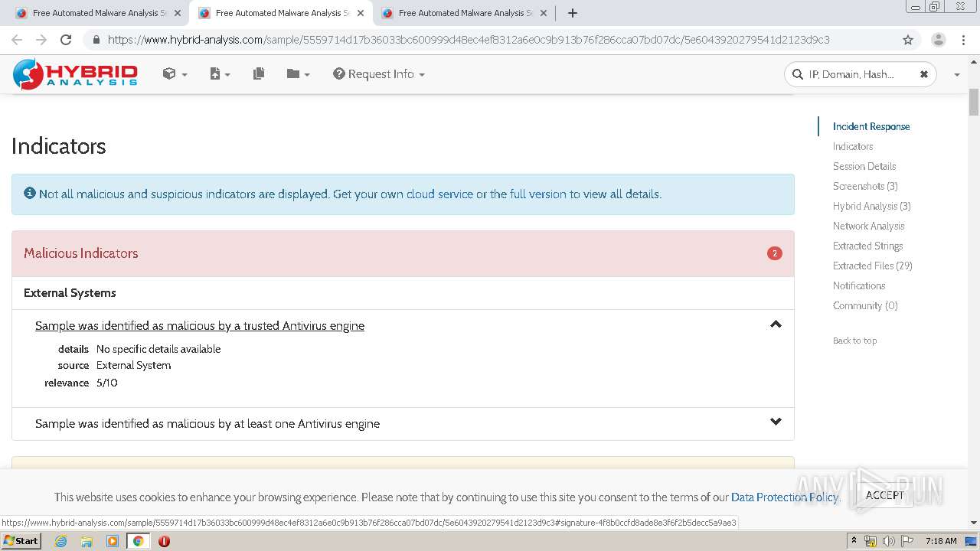Click the info icon in the blue notice
Image resolution: width=980 pixels, height=551 pixels.
click(x=30, y=194)
